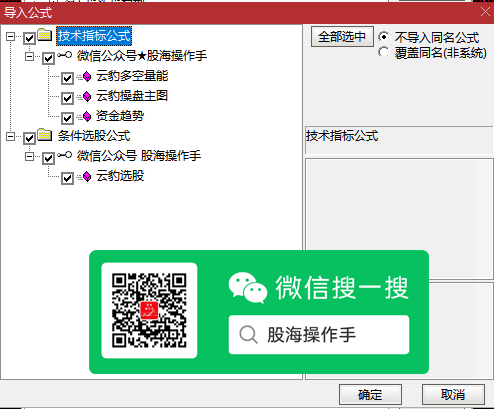Select the 资金趋势 formula entry

coord(120,116)
